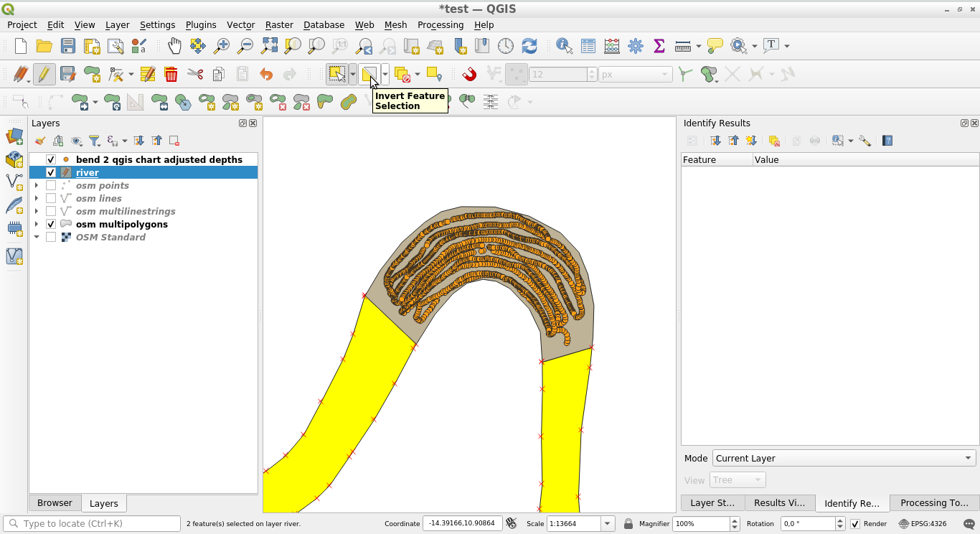This screenshot has height=534, width=980.
Task: Toggle the scale lock icon
Action: pos(628,524)
